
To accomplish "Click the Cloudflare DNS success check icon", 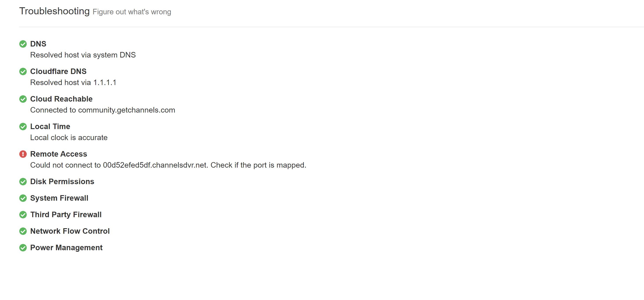I will tap(23, 72).
